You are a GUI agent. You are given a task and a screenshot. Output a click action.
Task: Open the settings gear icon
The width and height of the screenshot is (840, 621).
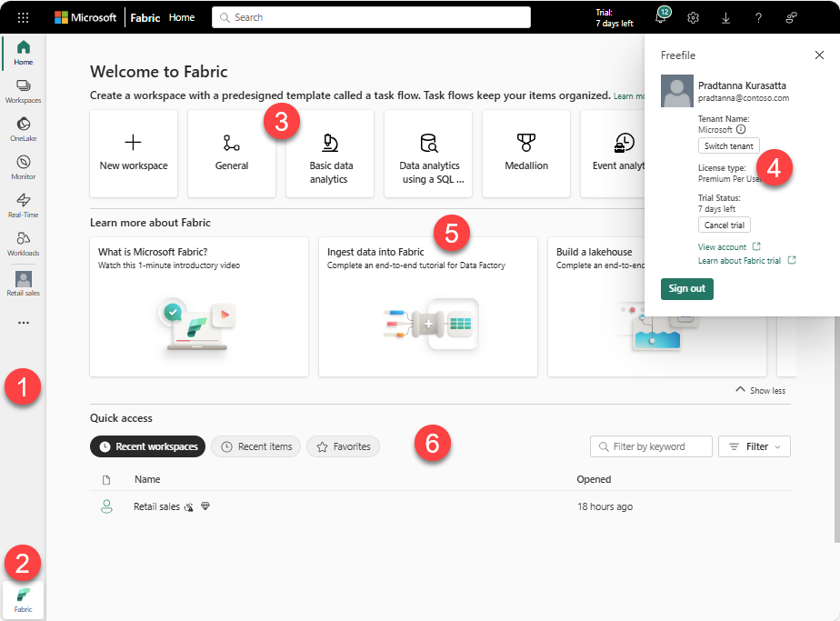point(693,17)
